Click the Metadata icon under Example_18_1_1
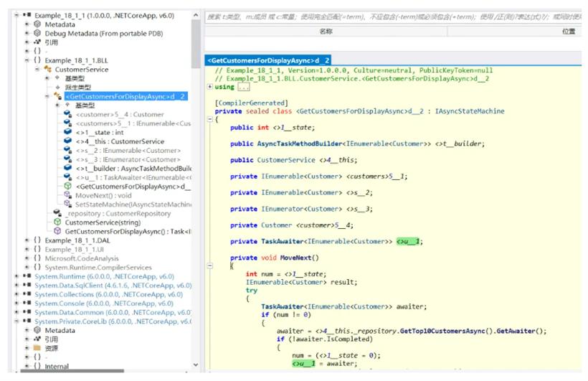The image size is (588, 381). [x=37, y=24]
